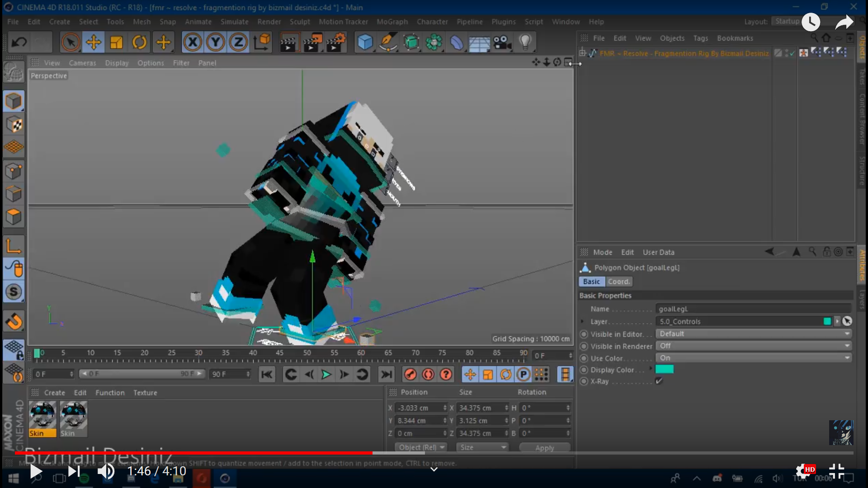Play the timeline animation forward
Image resolution: width=868 pixels, height=488 pixels.
[x=326, y=375]
